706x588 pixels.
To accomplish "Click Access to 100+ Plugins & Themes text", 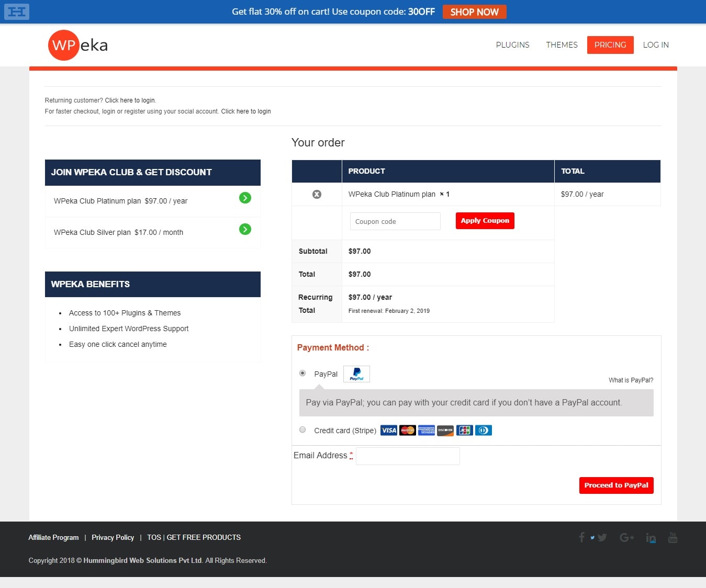I will 125,313.
